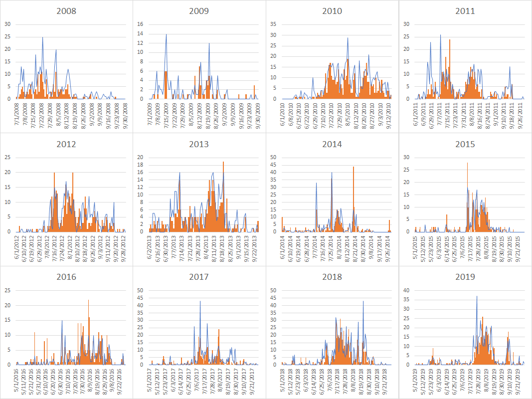This screenshot has width=532, height=399.
Task: Click the y-axis value 50 in 2017 chart
Action: pos(140,290)
